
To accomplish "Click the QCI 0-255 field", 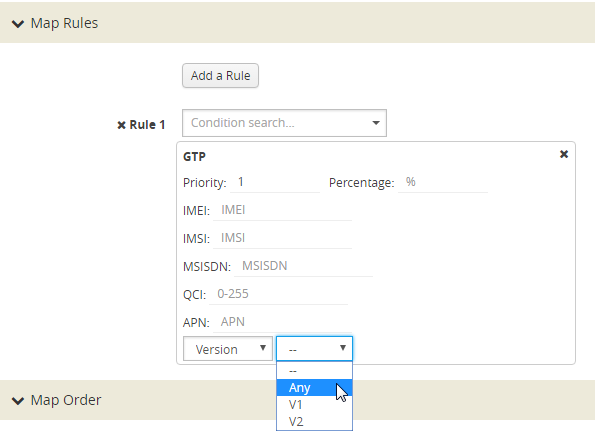I will pos(279,294).
